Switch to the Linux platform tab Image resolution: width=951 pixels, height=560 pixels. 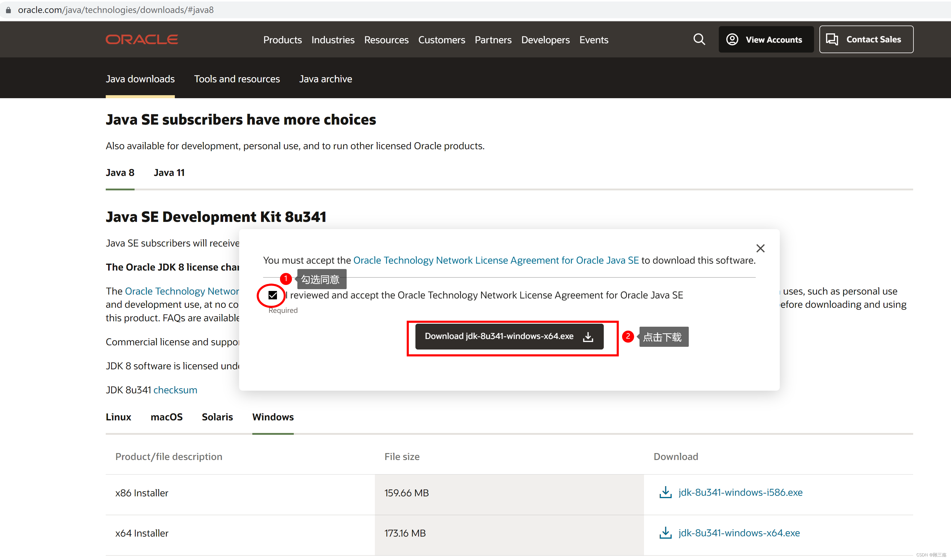point(118,417)
